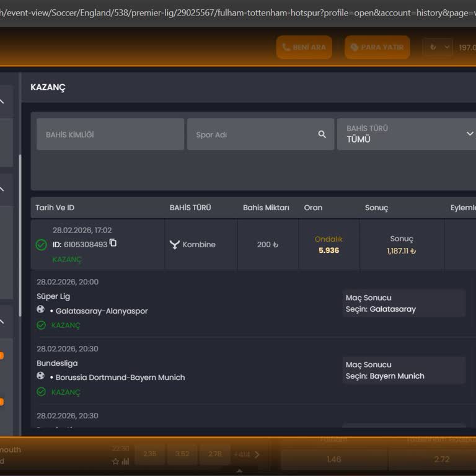Open the stats bar-chart icon in bottom match row
The image size is (476, 476).
click(x=125, y=462)
